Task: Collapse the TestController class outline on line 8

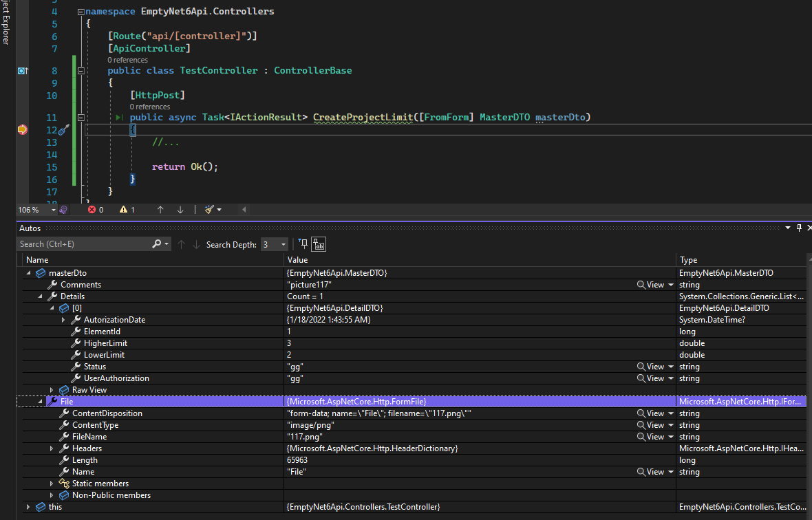Action: [x=81, y=70]
